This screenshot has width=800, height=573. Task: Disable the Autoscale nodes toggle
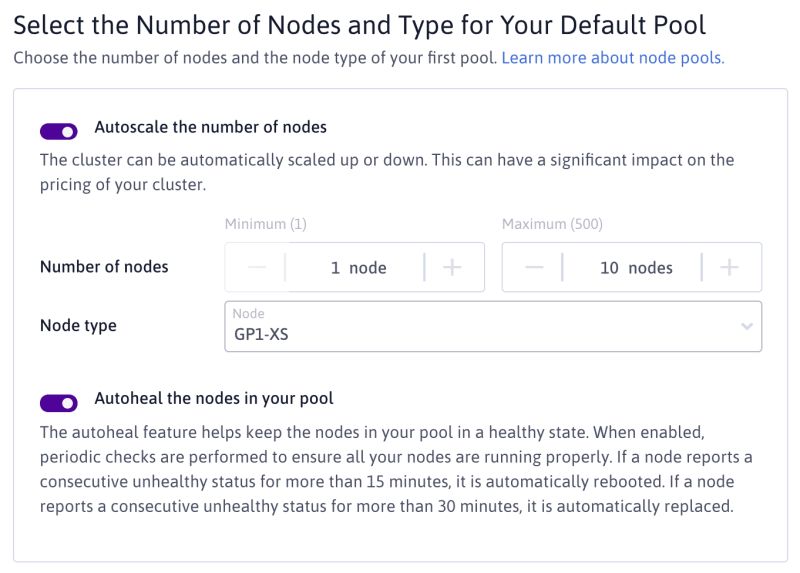pyautogui.click(x=59, y=131)
